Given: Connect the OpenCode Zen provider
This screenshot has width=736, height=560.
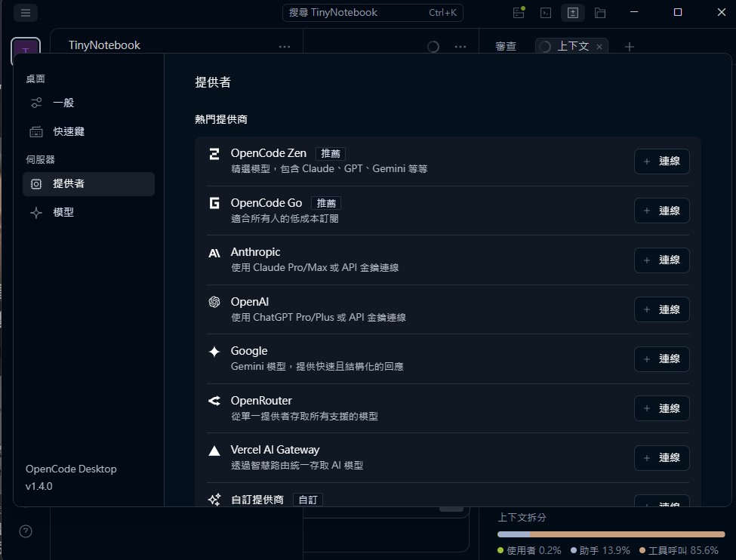Looking at the screenshot, I should coord(661,161).
